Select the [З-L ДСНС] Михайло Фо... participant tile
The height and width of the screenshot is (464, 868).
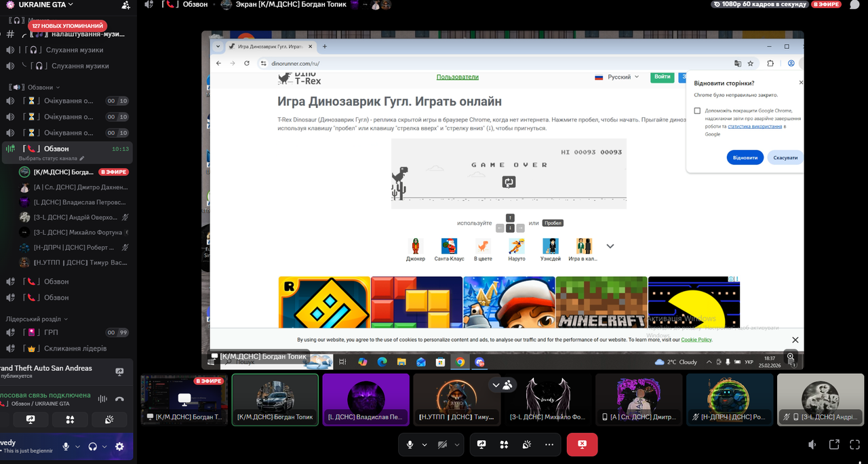point(548,400)
